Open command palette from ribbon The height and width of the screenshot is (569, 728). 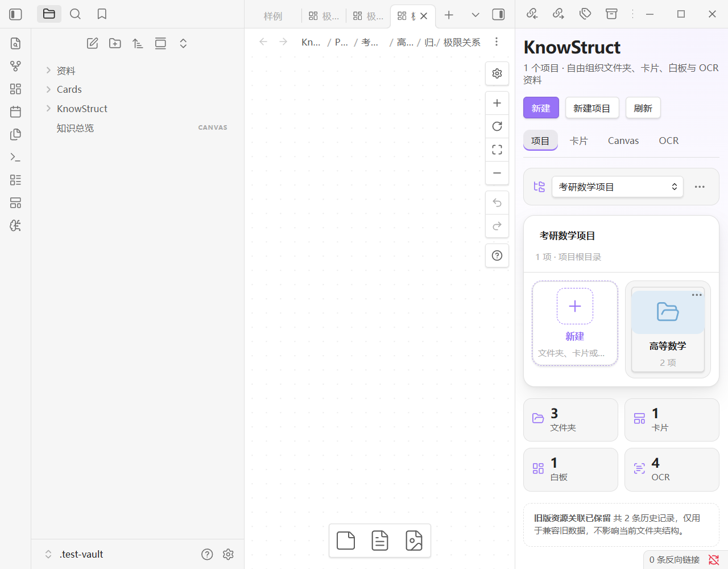pos(16,157)
